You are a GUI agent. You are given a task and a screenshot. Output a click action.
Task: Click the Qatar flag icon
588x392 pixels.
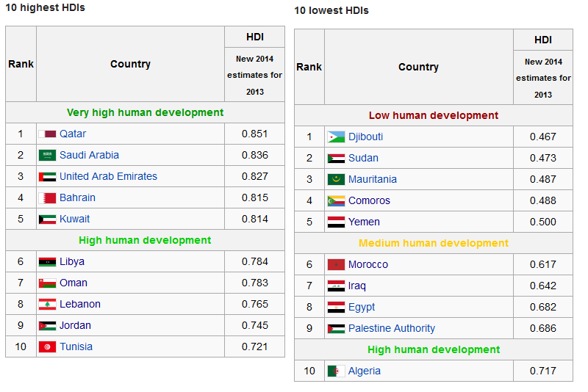[x=47, y=134]
